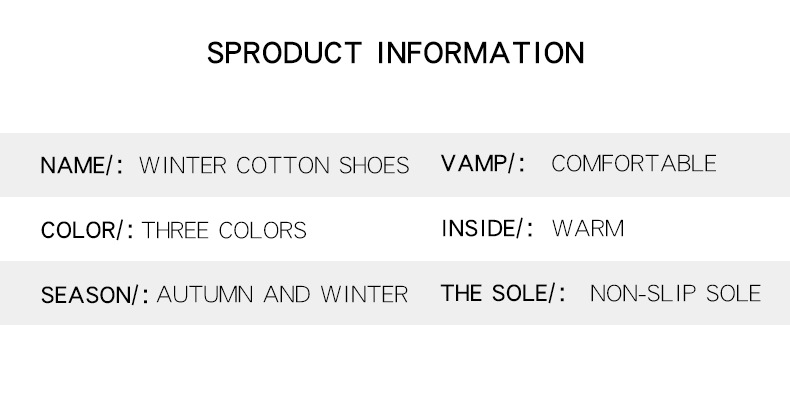This screenshot has width=790, height=412.
Task: Select the "WARM" value text
Action: pyautogui.click(x=588, y=229)
